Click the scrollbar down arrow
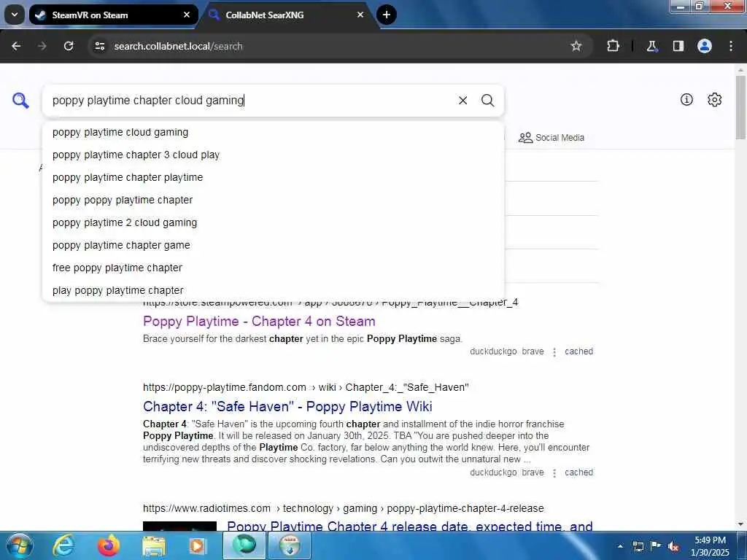The height and width of the screenshot is (560, 747). 740,524
